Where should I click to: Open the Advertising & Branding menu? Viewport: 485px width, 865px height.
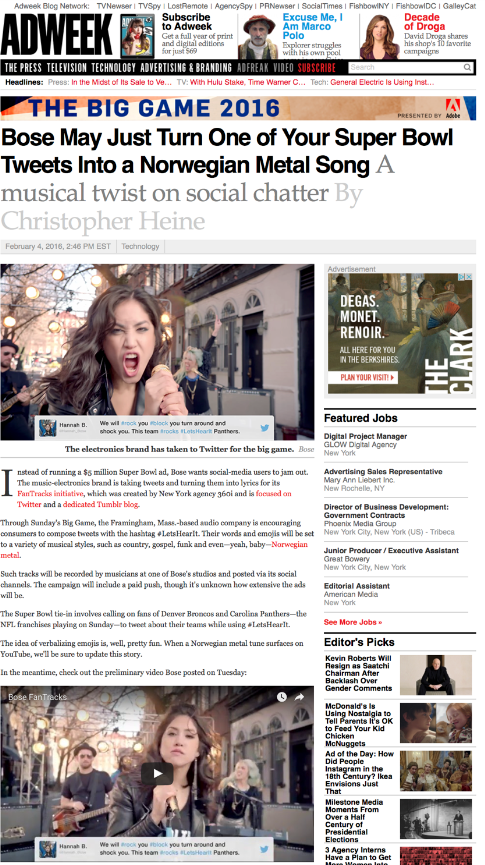186,68
